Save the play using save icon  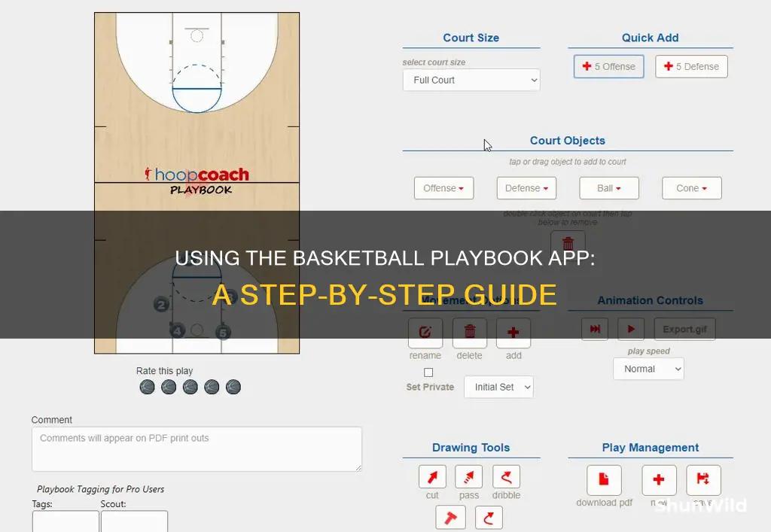(x=703, y=480)
